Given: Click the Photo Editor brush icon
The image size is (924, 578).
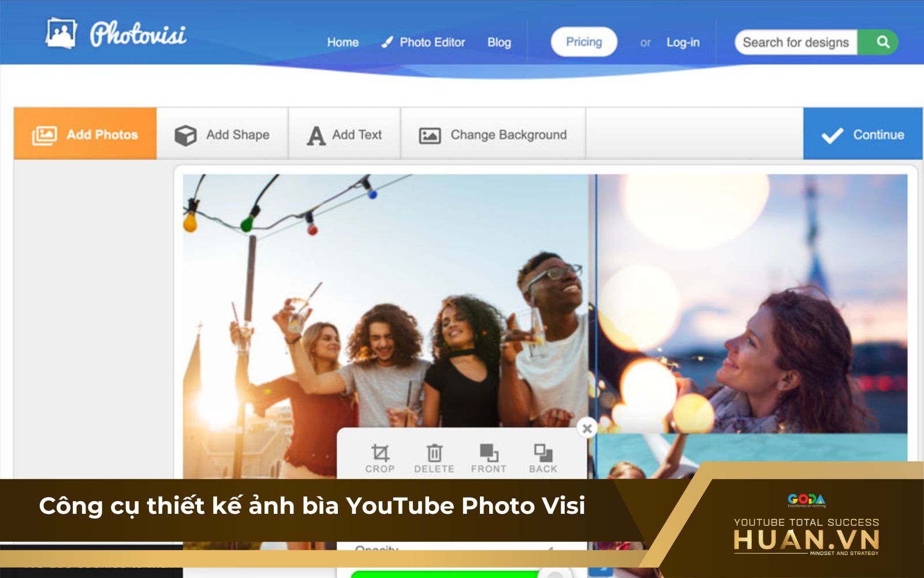Looking at the screenshot, I should click(x=387, y=42).
